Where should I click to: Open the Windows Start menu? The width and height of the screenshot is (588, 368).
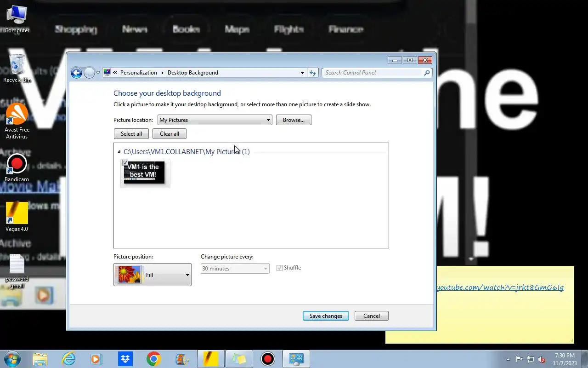pos(11,359)
